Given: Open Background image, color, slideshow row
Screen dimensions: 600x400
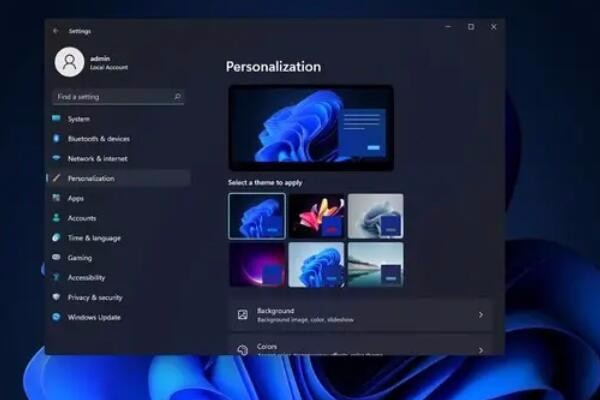Looking at the screenshot, I should 360,315.
